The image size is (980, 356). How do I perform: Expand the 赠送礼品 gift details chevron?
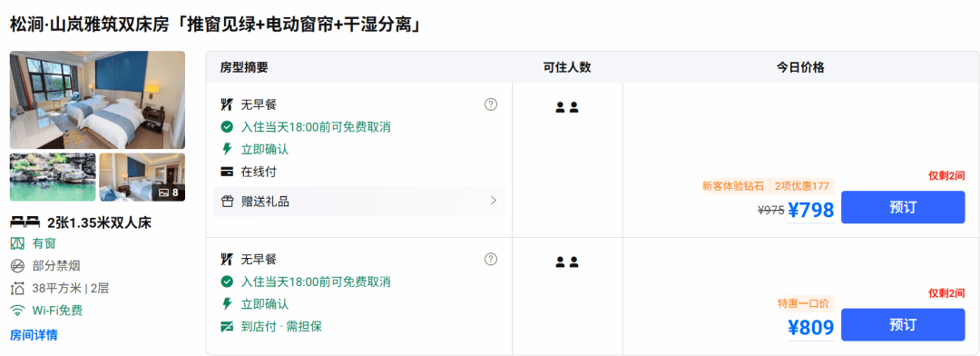(x=493, y=201)
